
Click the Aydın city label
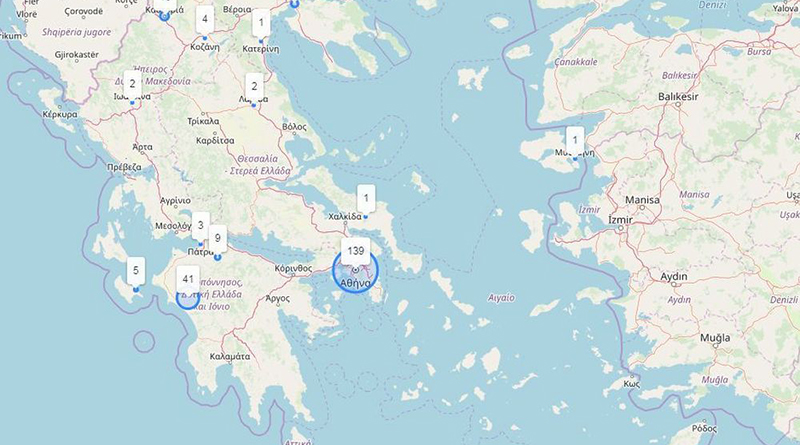[x=674, y=277]
